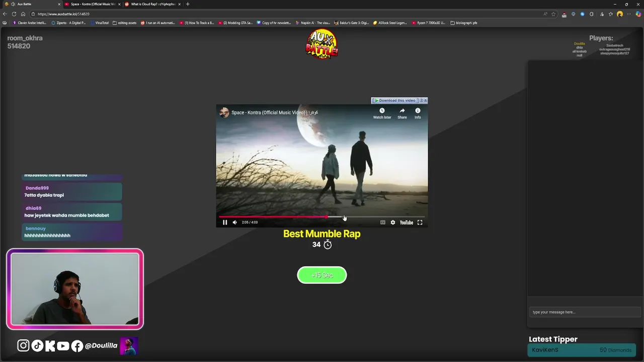644x362 pixels.
Task: Open Ziperto bookmark
Action: point(68,23)
